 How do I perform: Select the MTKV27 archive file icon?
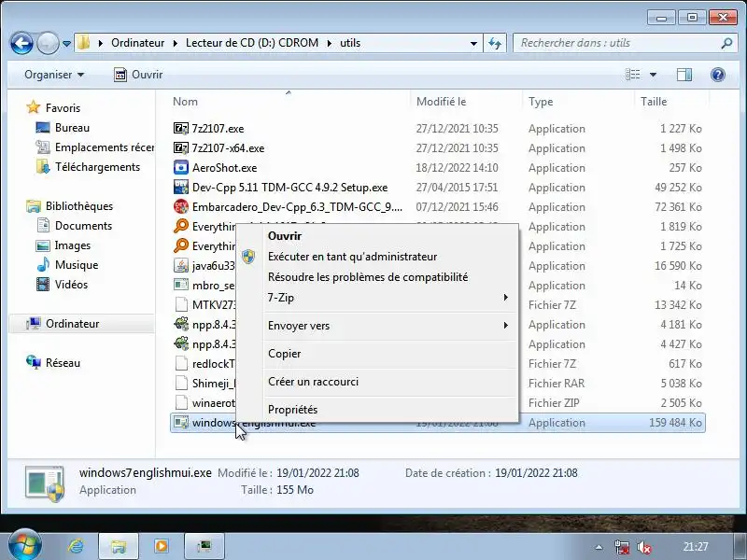[181, 305]
